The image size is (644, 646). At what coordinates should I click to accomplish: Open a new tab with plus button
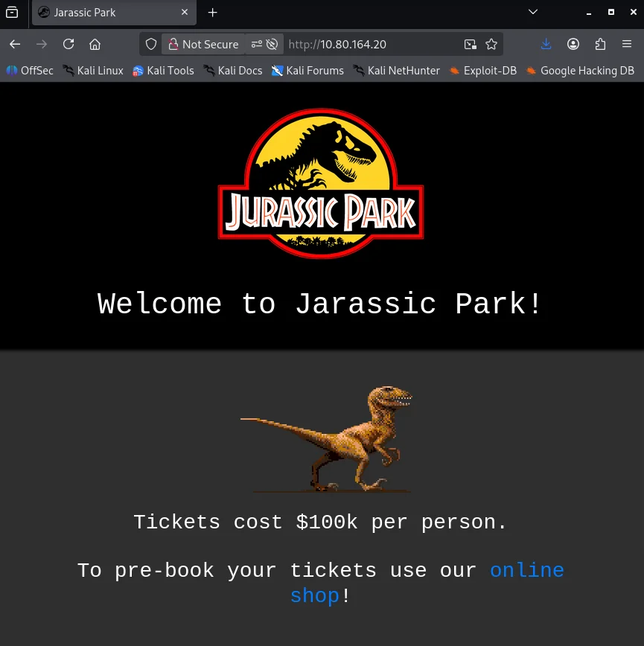[x=213, y=13]
